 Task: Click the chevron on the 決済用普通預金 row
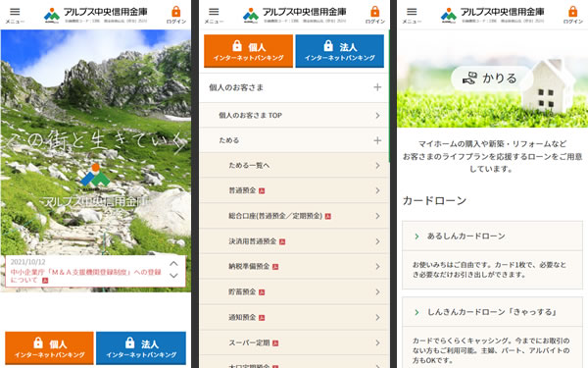click(377, 241)
